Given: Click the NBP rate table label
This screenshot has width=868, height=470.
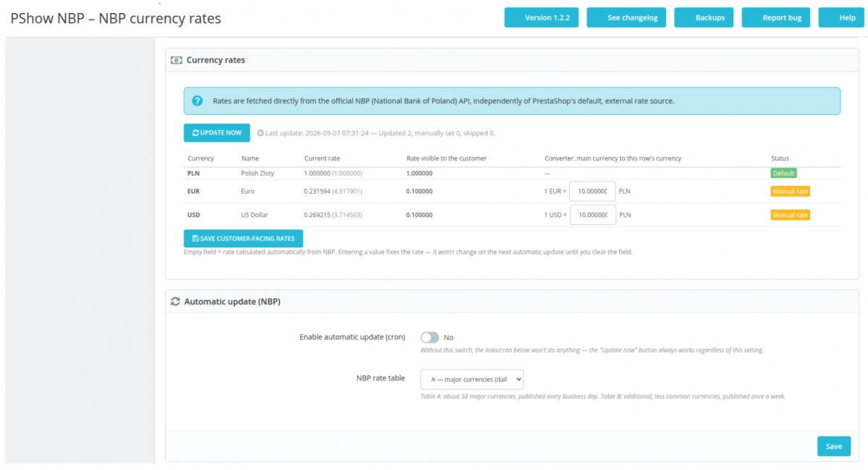Looking at the screenshot, I should pos(380,378).
